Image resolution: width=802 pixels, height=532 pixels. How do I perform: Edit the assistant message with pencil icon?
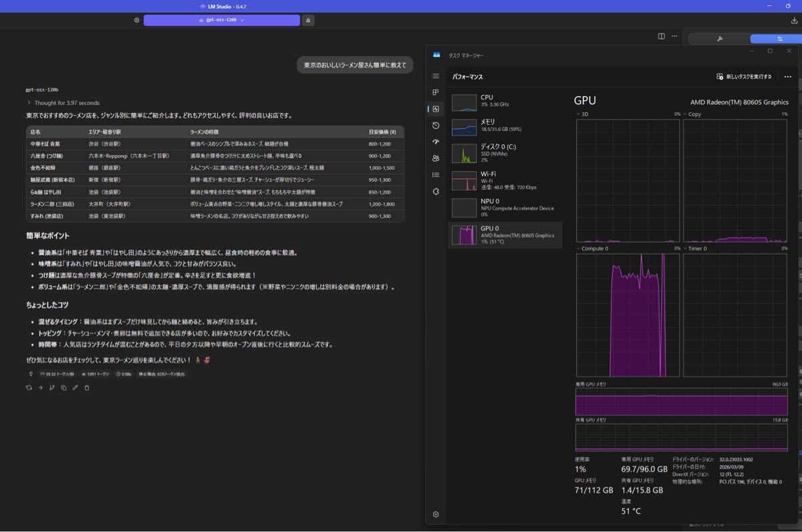[76, 388]
